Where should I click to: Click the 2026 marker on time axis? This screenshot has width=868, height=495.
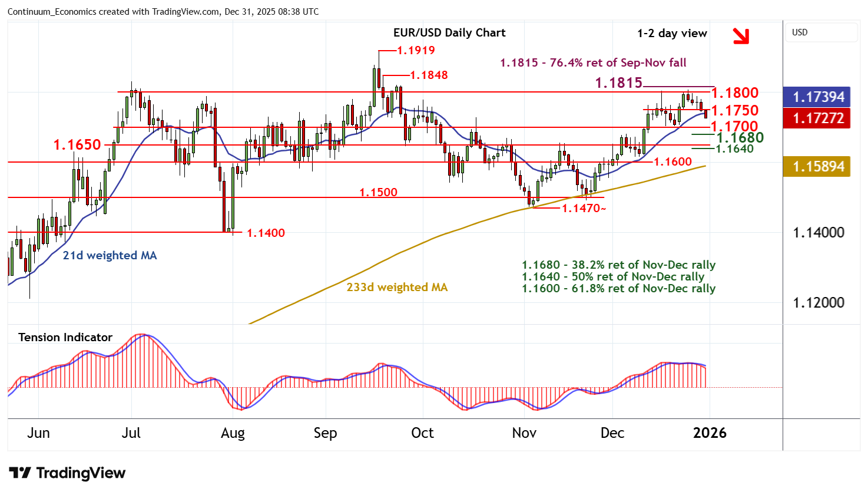pyautogui.click(x=710, y=433)
